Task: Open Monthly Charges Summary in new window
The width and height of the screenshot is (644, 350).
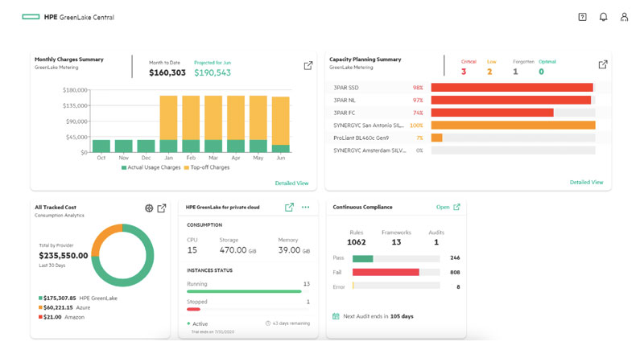Action: (308, 65)
